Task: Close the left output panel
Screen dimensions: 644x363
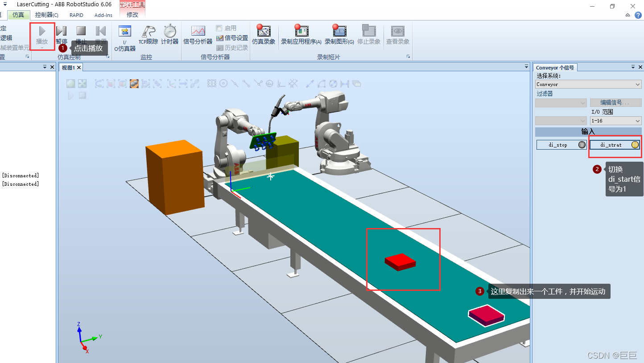Action: tap(52, 67)
